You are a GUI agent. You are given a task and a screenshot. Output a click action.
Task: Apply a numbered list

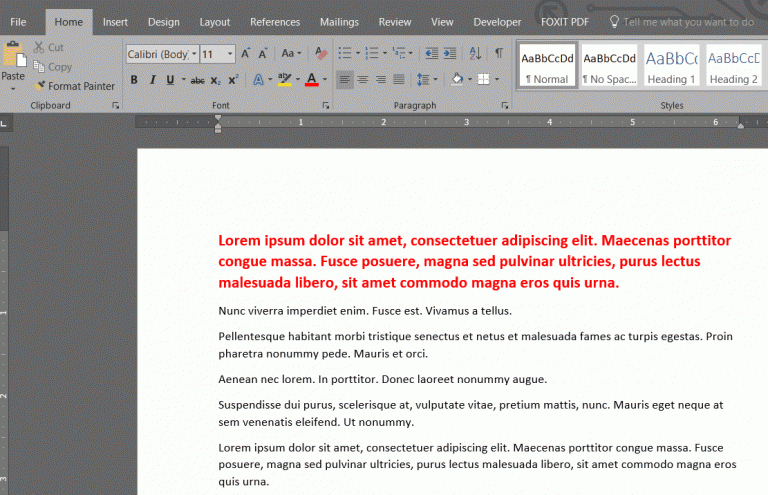[x=372, y=53]
